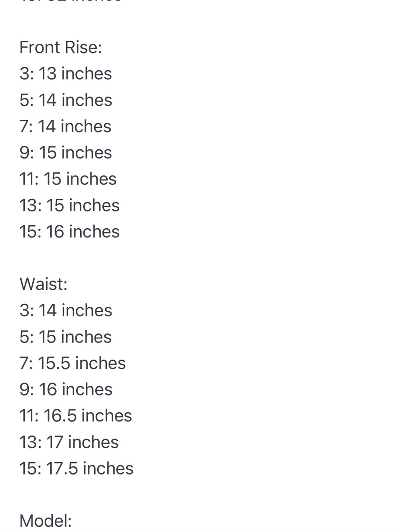Tap the "9: 16 inches" waist entry
399x532 pixels.
[66, 390]
